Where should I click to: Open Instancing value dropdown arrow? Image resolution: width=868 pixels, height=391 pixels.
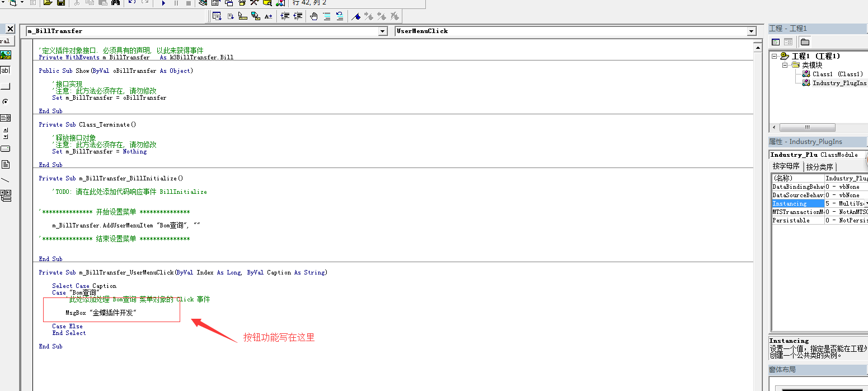coord(866,203)
